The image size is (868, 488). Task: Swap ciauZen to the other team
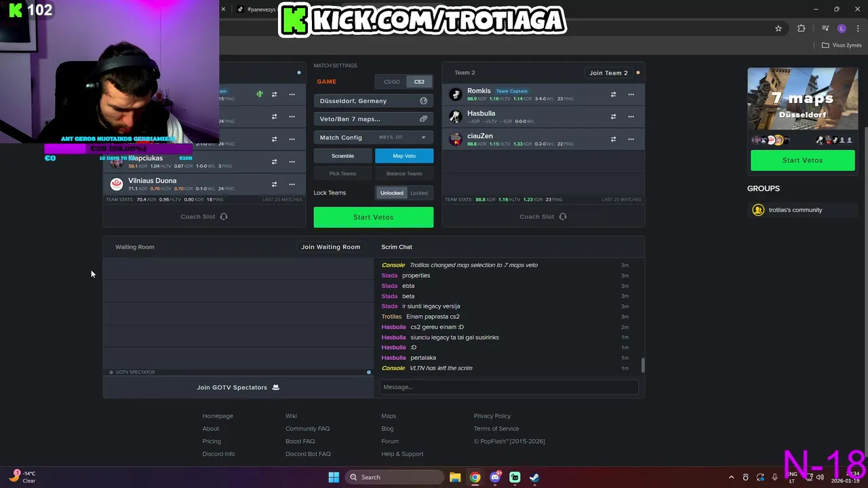613,139
